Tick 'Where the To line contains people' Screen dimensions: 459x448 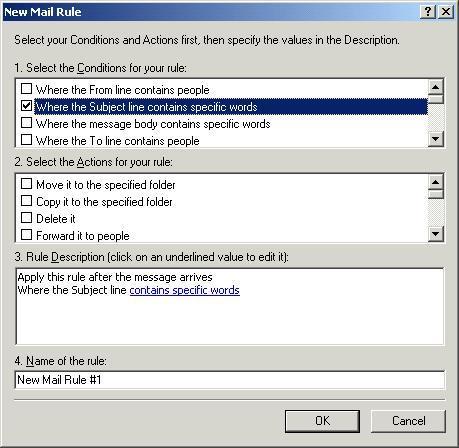[x=26, y=140]
